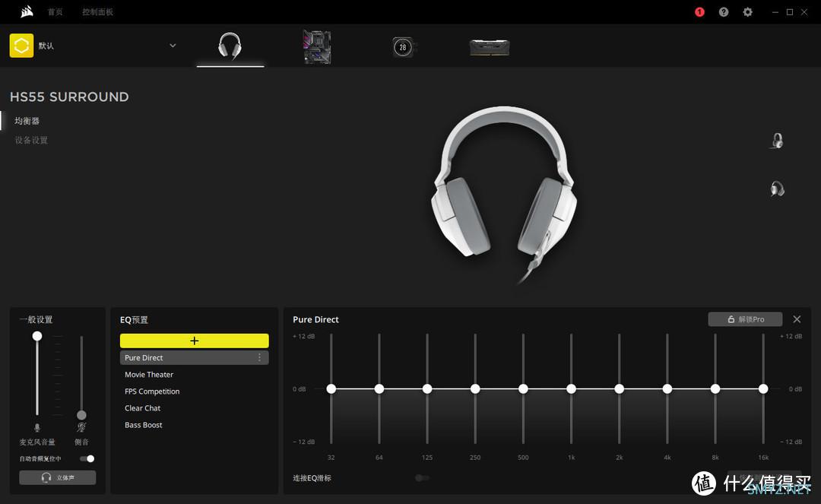Select the RAM memory module device icon
The width and height of the screenshot is (821, 504).
490,47
